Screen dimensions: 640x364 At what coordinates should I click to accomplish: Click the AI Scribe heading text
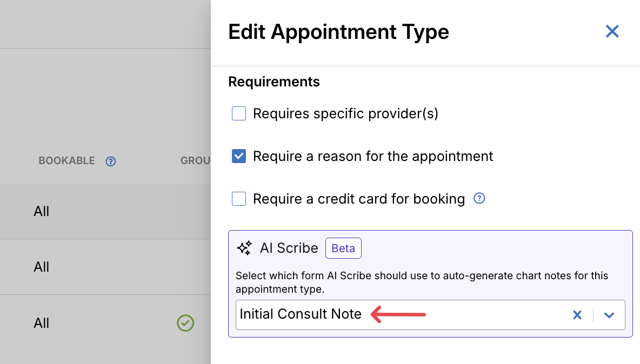point(289,248)
